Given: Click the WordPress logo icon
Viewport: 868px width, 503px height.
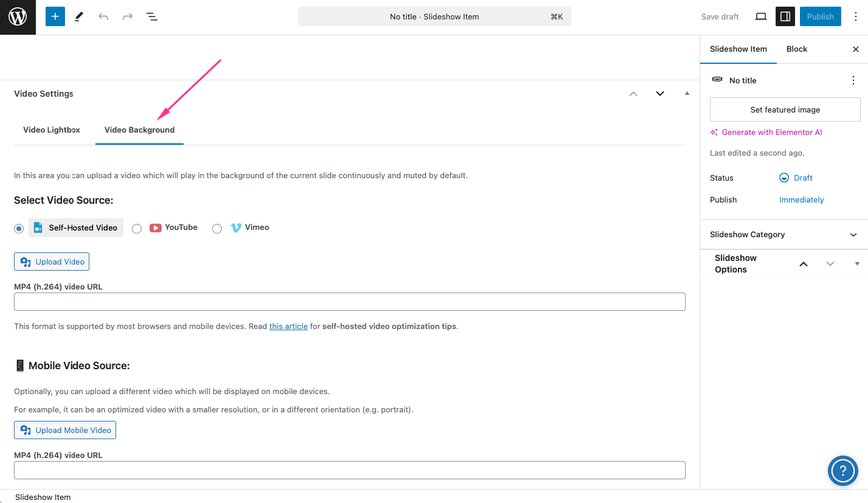Looking at the screenshot, I should click(x=18, y=17).
